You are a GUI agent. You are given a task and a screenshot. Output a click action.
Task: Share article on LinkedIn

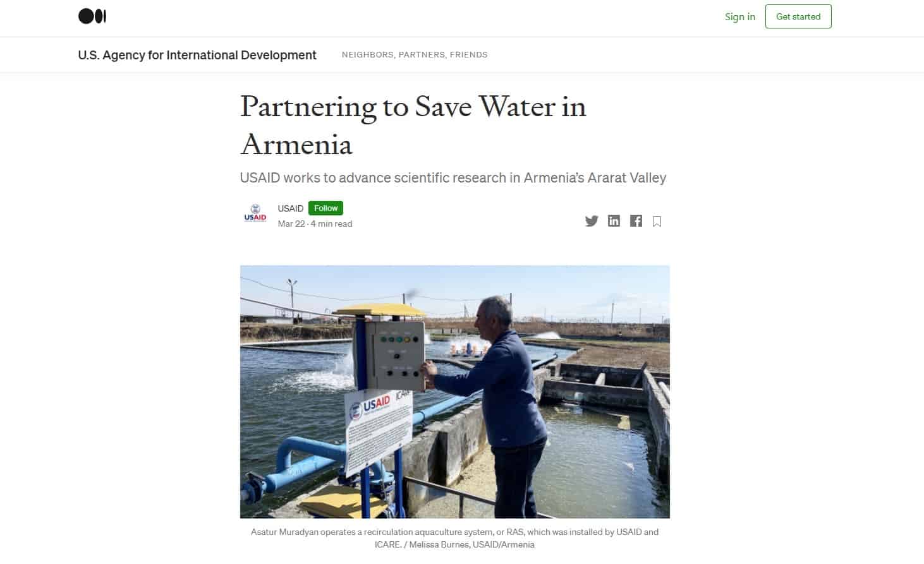614,220
